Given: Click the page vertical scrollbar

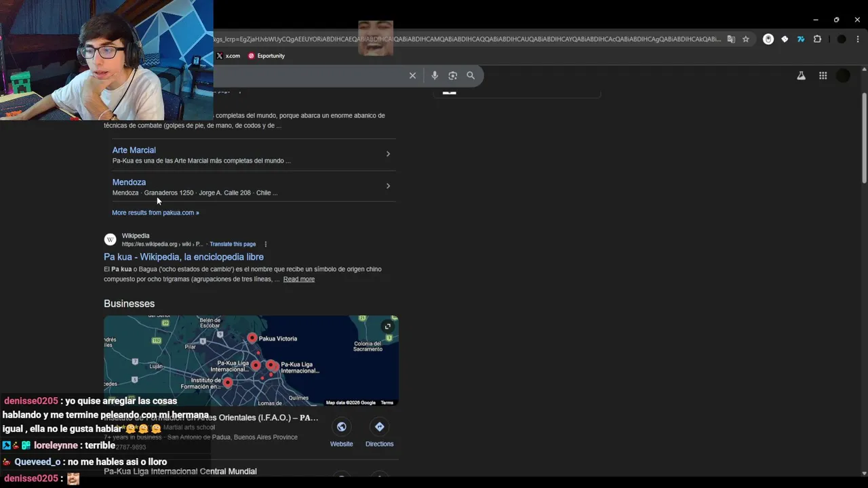Looking at the screenshot, I should point(864,139).
